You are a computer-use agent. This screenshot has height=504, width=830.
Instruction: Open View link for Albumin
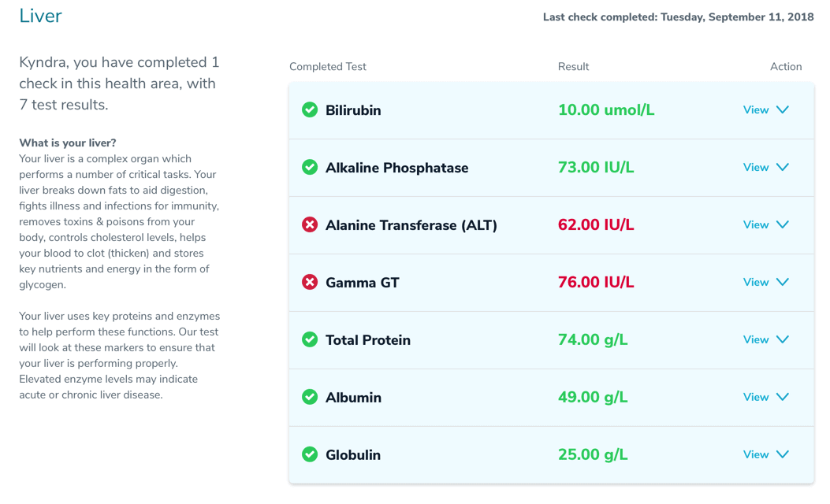(756, 397)
